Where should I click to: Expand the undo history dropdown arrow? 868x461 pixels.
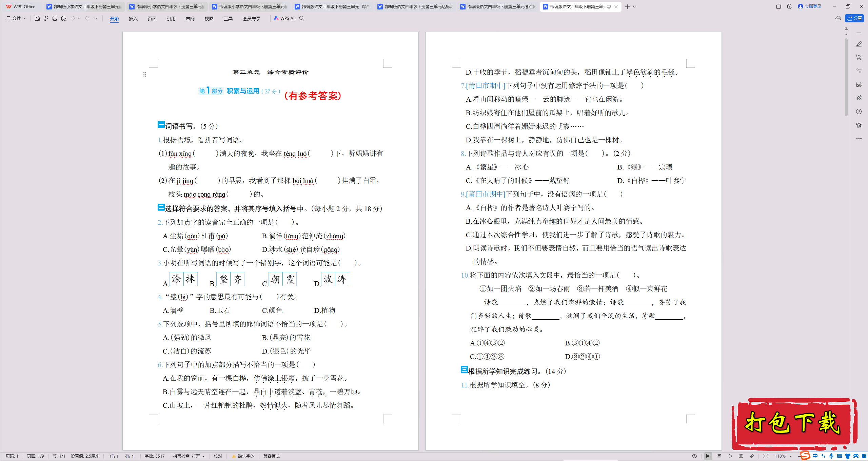pyautogui.click(x=79, y=18)
